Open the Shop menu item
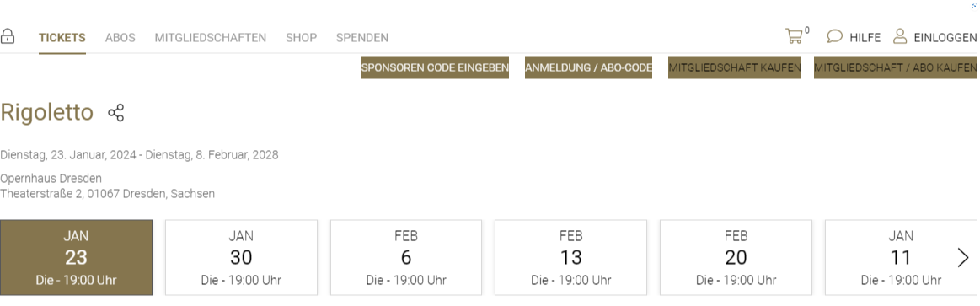Viewport: 980px width, 306px height. click(x=302, y=38)
